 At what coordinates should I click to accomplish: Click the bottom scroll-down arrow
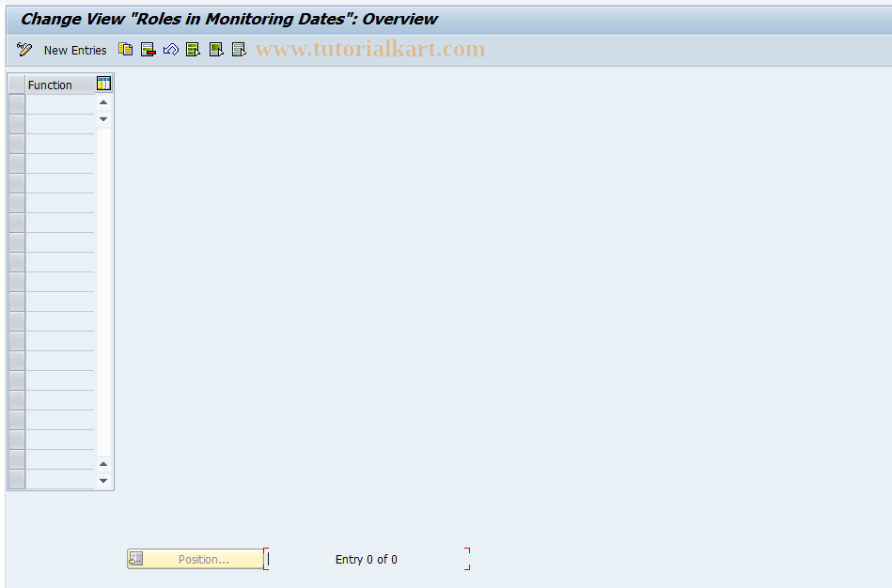pos(103,481)
